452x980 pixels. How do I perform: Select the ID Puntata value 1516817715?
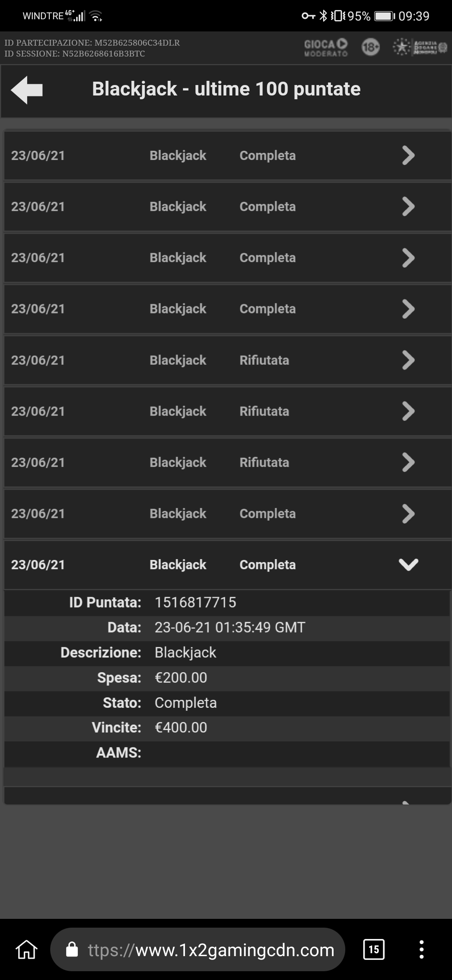click(195, 602)
